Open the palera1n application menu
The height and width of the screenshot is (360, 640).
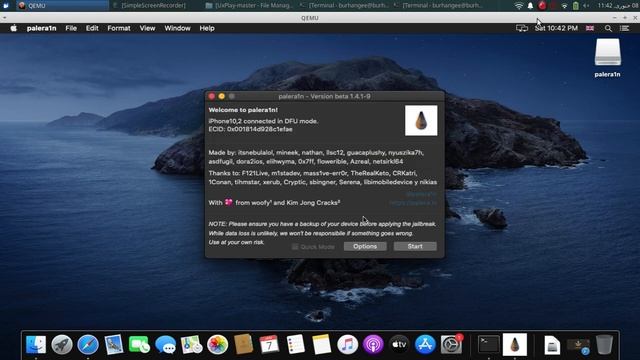click(42, 28)
